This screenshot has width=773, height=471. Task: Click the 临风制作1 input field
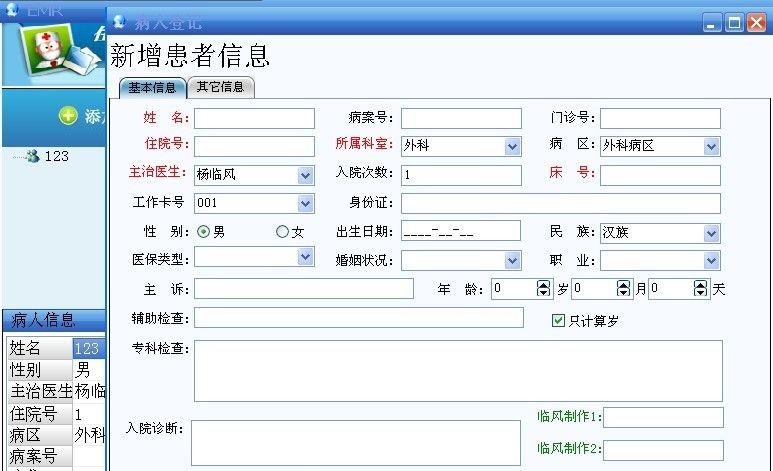coord(664,417)
